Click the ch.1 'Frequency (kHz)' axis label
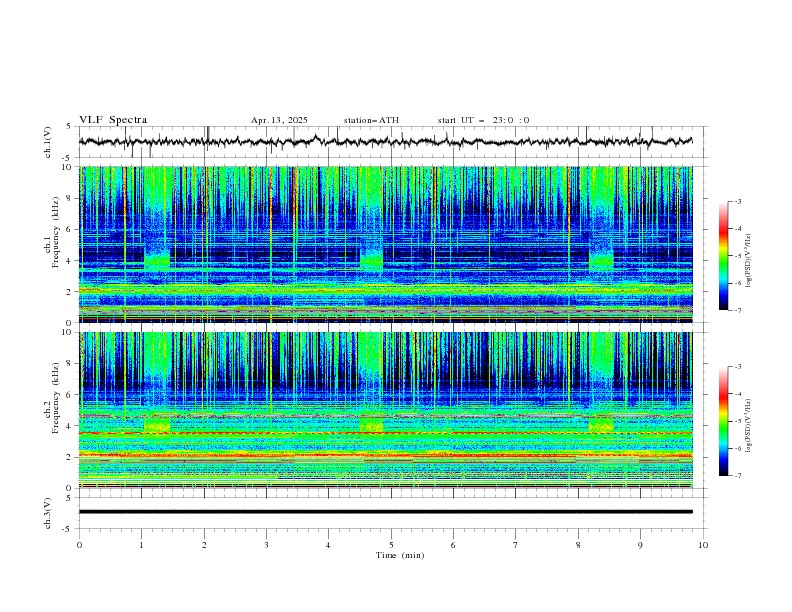The width and height of the screenshot is (792, 612). (56, 233)
